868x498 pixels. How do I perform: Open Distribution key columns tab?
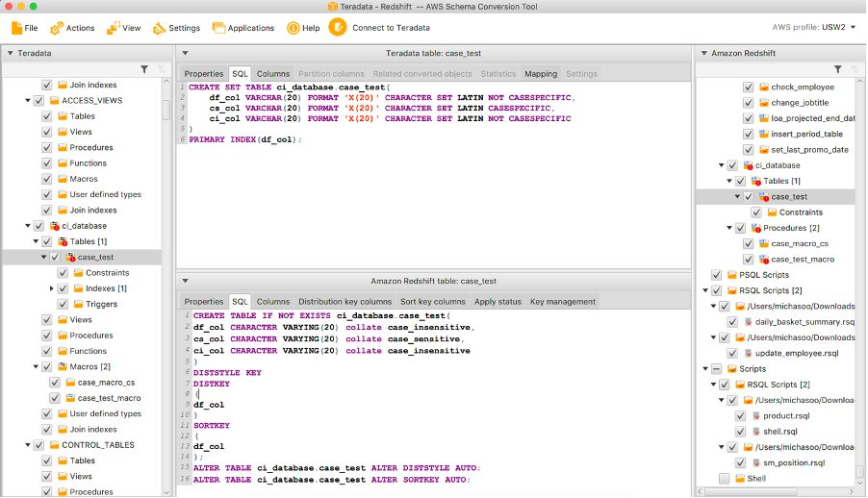click(345, 302)
